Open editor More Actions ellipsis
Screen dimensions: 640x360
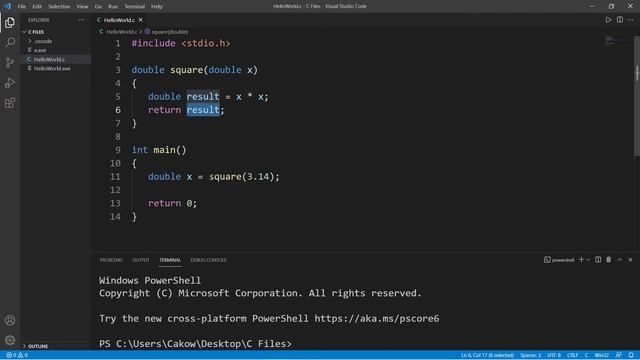point(631,20)
